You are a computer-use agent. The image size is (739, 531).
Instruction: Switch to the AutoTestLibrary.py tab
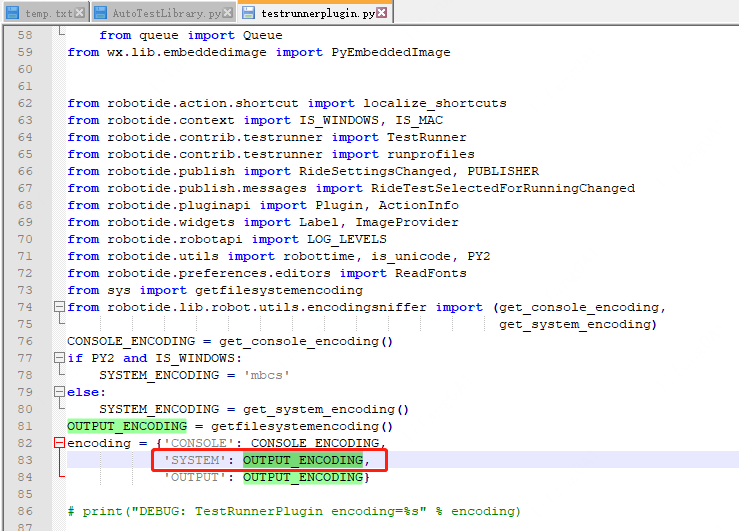tap(163, 13)
